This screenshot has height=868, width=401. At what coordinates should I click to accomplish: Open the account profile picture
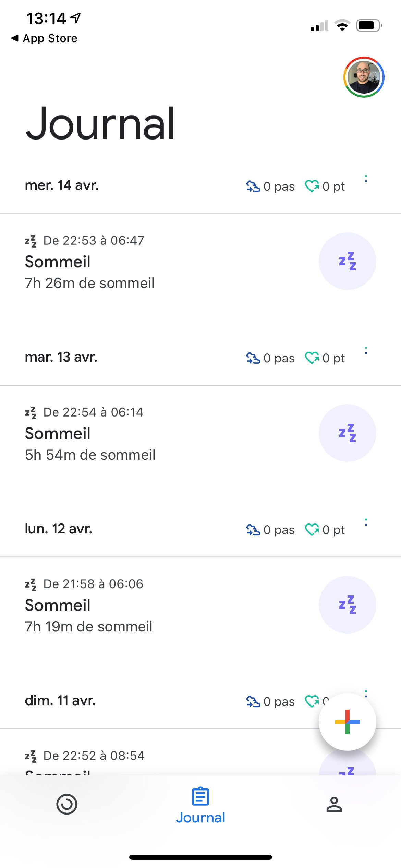(x=364, y=77)
